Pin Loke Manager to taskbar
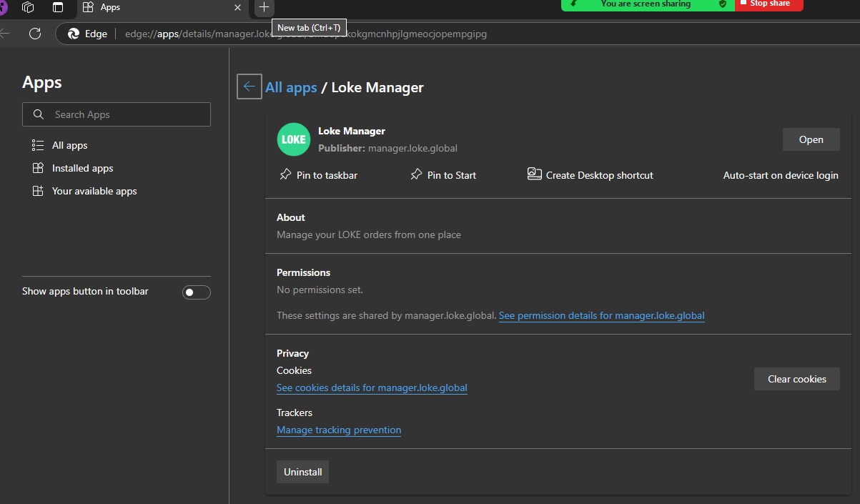The width and height of the screenshot is (860, 504). (318, 174)
